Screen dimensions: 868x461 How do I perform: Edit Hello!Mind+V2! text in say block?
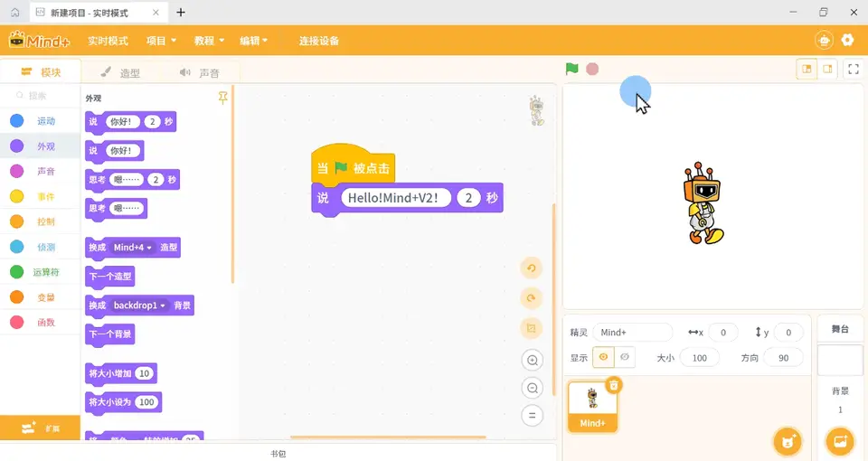pyautogui.click(x=396, y=198)
